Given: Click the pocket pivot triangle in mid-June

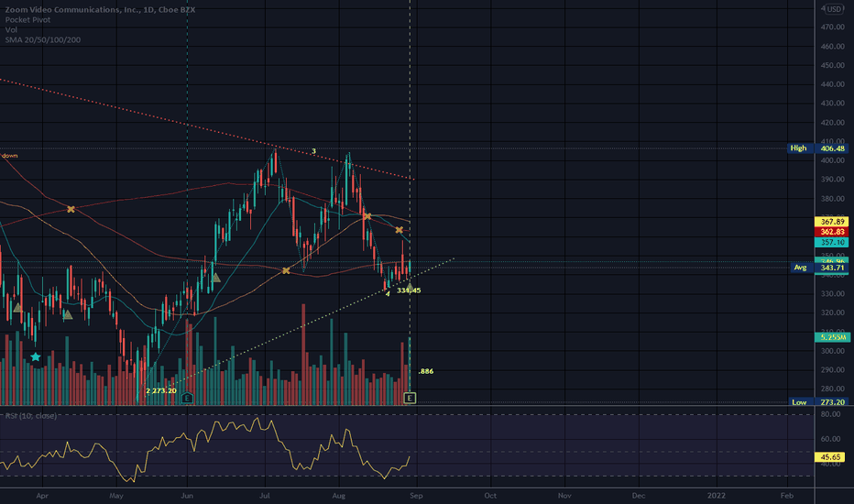Looking at the screenshot, I should (x=215, y=278).
